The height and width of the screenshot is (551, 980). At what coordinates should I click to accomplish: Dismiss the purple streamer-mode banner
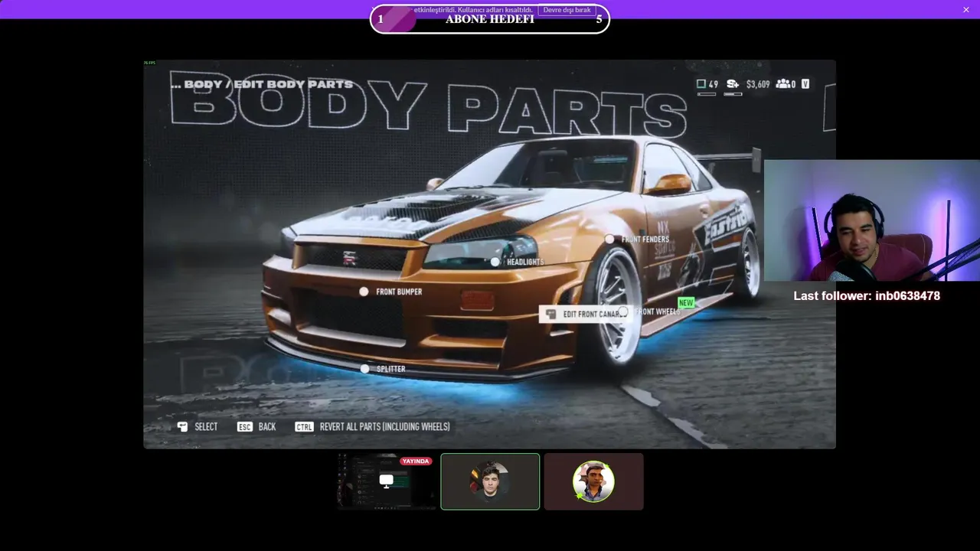coord(966,10)
